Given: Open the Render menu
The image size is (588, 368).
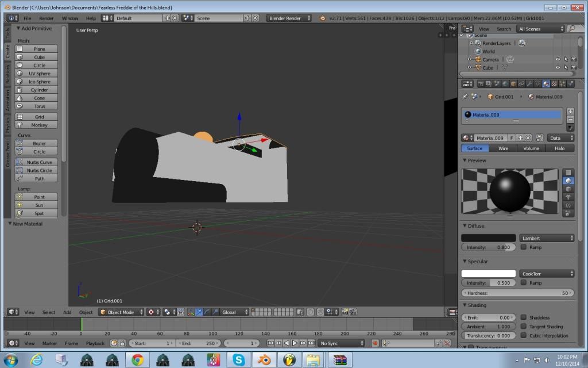Looking at the screenshot, I should pos(46,18).
